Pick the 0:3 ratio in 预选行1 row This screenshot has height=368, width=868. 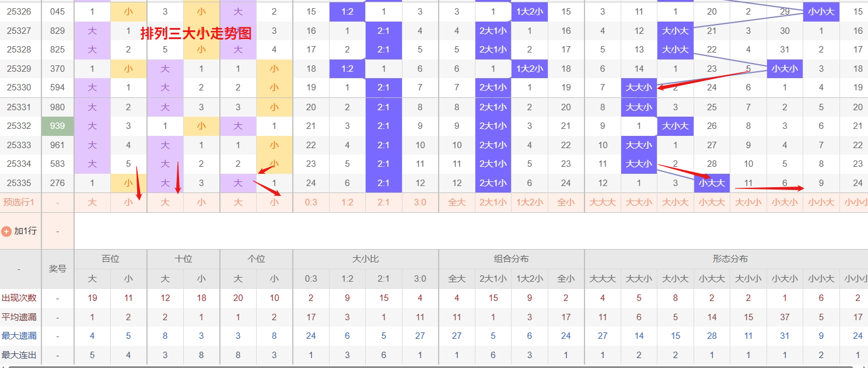tap(311, 203)
